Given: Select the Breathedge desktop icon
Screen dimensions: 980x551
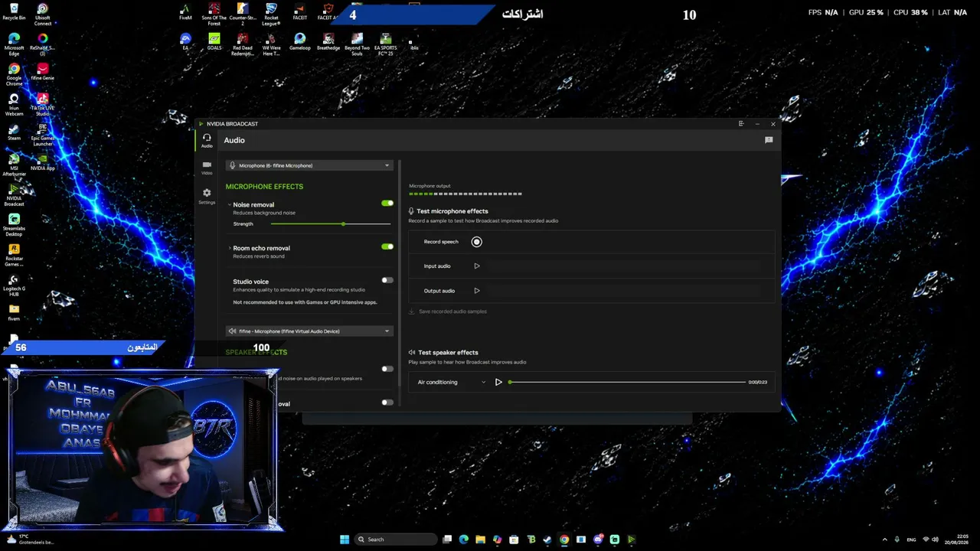Looking at the screenshot, I should (328, 41).
